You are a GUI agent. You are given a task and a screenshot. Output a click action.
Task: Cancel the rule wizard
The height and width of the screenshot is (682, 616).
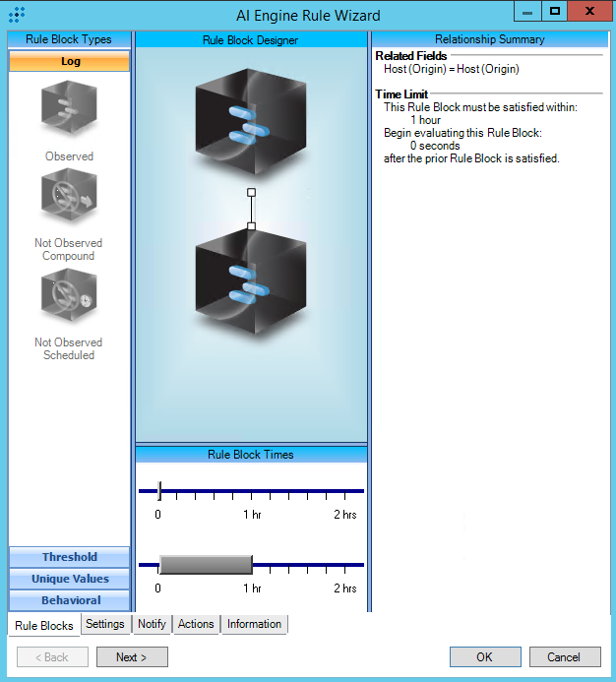pos(564,657)
